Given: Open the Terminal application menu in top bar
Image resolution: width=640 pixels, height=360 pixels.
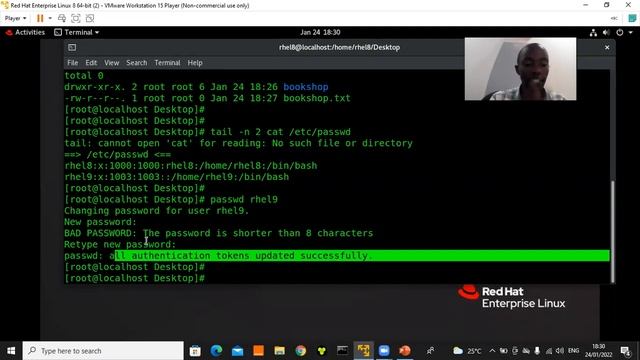Looking at the screenshot, I should coord(77,32).
